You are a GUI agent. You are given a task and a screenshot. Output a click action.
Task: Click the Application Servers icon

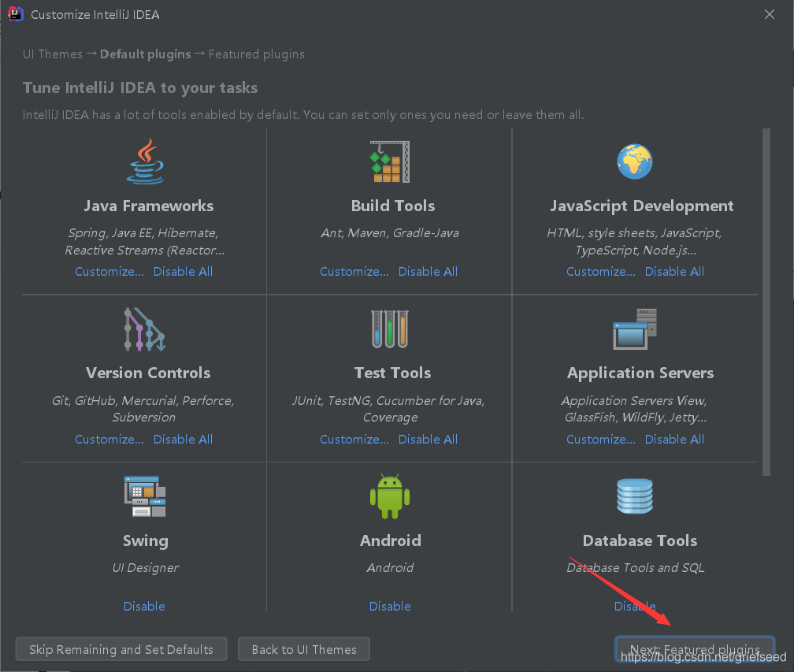(635, 329)
